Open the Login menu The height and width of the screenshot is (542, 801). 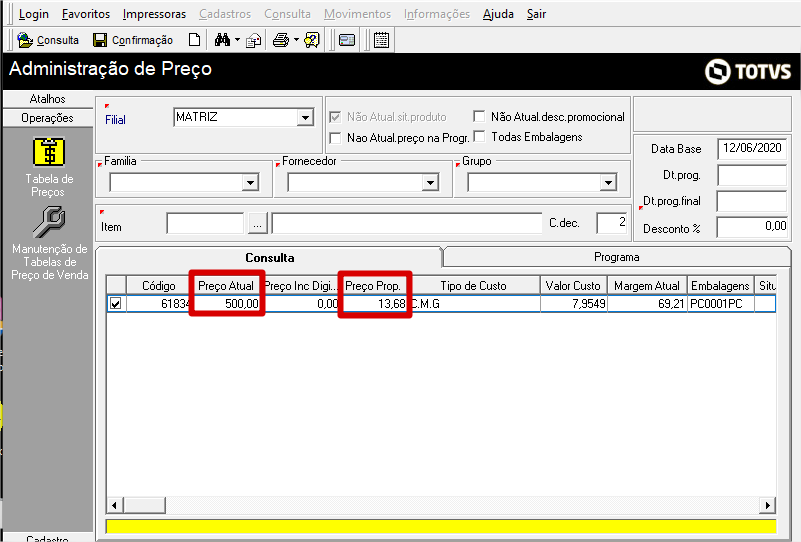(34, 14)
